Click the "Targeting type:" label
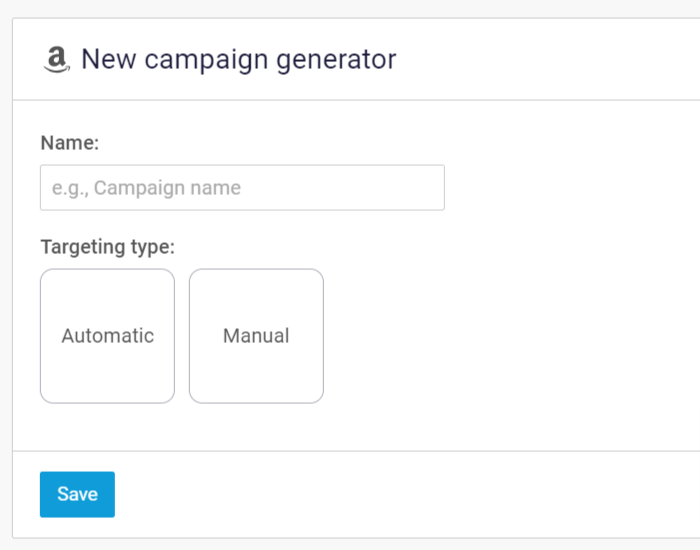This screenshot has width=700, height=550. (107, 246)
